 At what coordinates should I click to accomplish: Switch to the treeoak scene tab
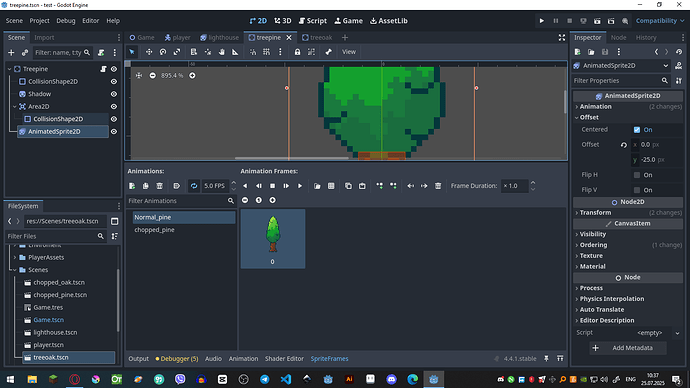pos(317,37)
